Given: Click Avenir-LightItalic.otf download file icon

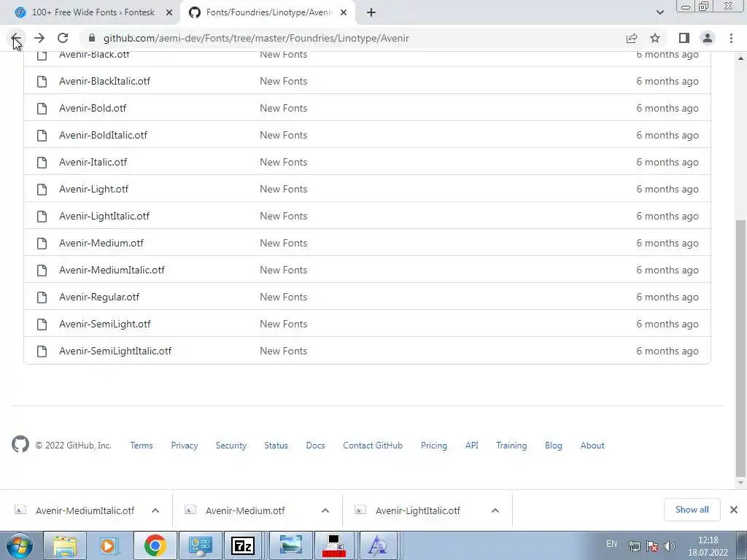Looking at the screenshot, I should pos(360,510).
